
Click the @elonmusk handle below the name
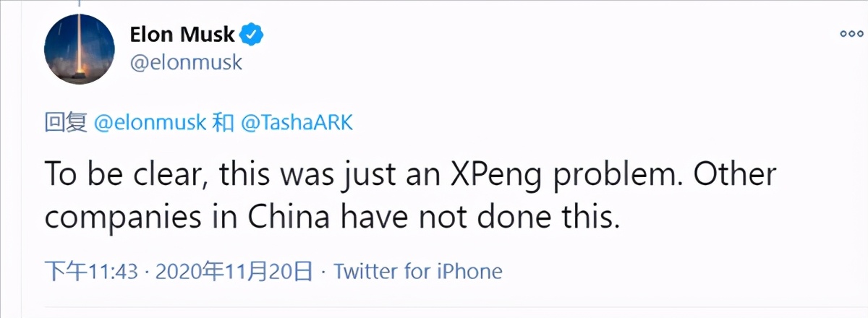(186, 63)
